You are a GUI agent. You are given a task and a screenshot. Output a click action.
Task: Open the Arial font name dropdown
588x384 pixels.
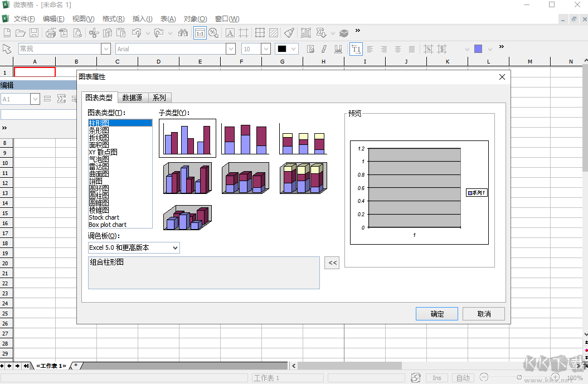[230, 48]
